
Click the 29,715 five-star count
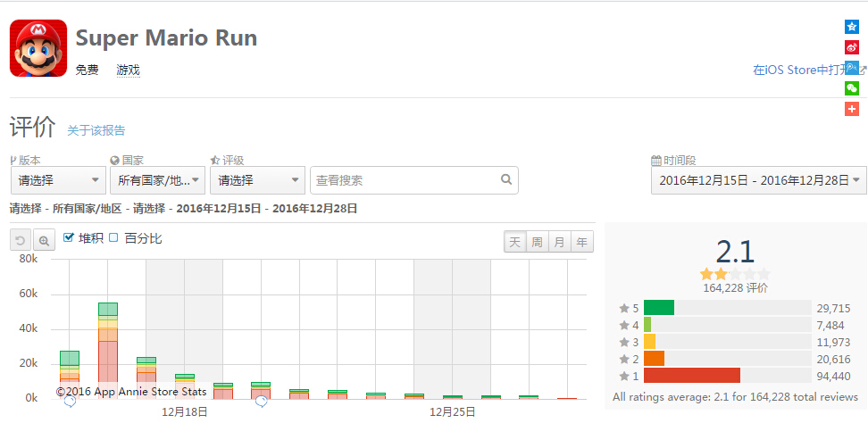(834, 308)
